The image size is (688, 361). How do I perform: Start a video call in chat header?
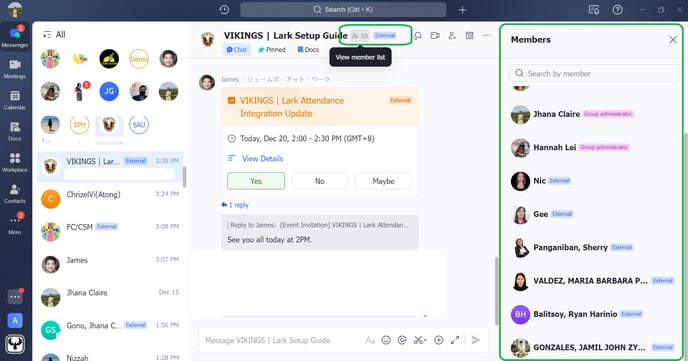click(435, 36)
